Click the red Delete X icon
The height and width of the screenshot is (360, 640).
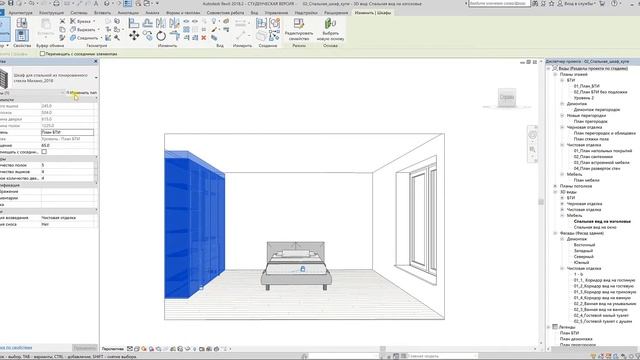(x=204, y=38)
